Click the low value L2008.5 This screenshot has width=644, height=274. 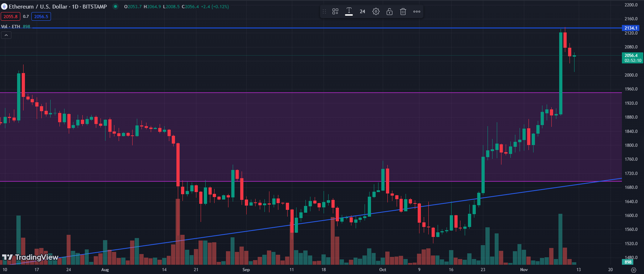pos(171,7)
